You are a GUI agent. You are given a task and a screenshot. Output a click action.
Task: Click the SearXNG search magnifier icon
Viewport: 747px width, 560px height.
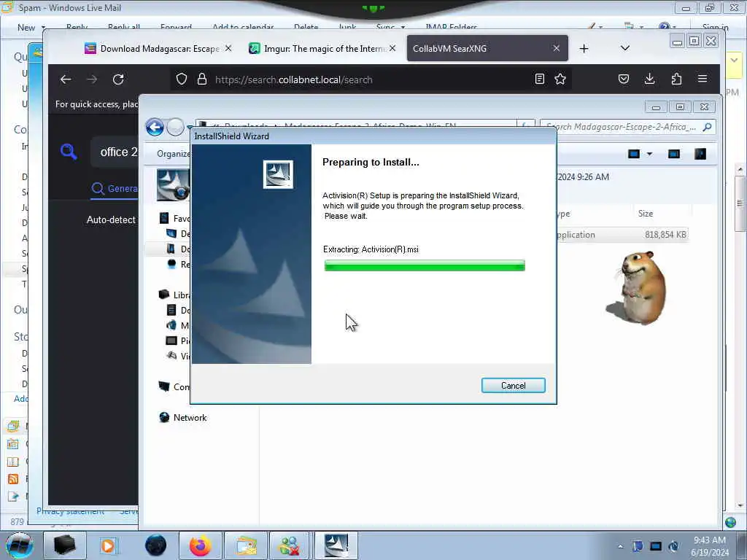click(69, 152)
